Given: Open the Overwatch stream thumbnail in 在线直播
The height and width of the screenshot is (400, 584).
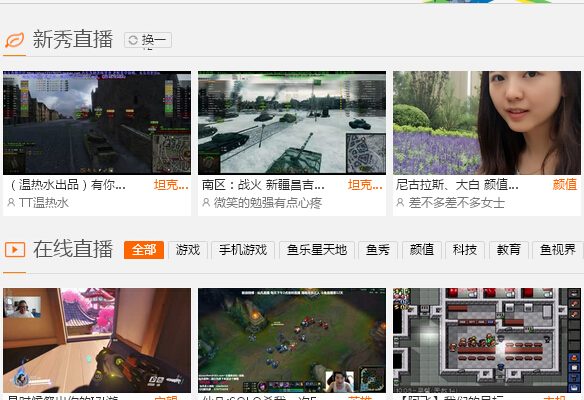Looking at the screenshot, I should (97, 340).
